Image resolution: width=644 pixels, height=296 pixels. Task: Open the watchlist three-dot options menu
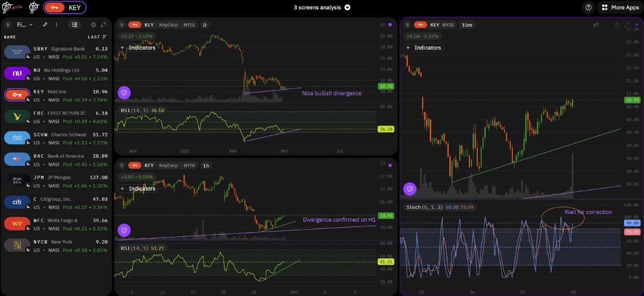click(57, 24)
